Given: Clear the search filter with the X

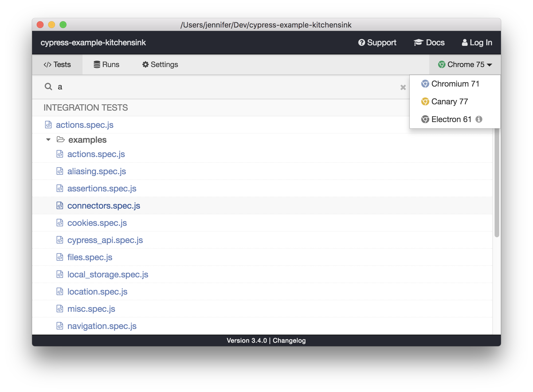Looking at the screenshot, I should tap(403, 87).
